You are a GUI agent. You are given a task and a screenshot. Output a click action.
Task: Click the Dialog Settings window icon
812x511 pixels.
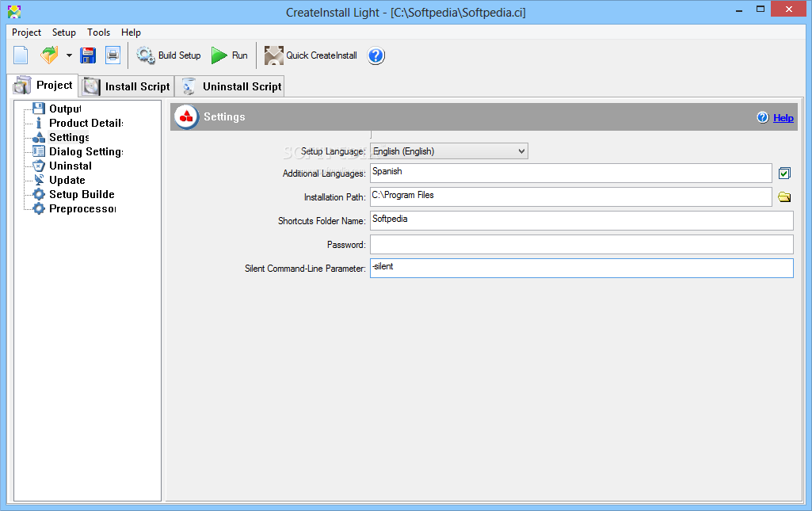[x=39, y=151]
